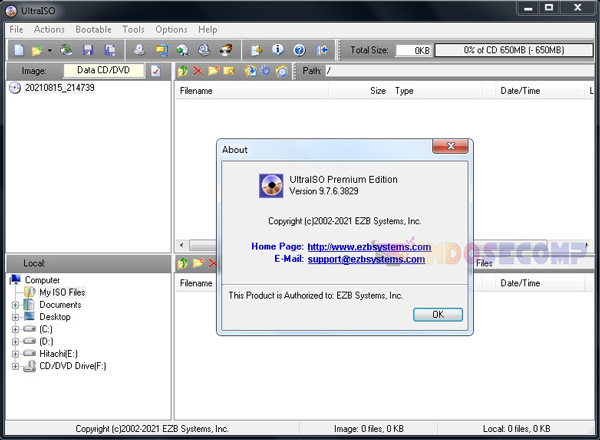Click the folder-with-disc icon beside Path
600x440 pixels.
tap(281, 71)
